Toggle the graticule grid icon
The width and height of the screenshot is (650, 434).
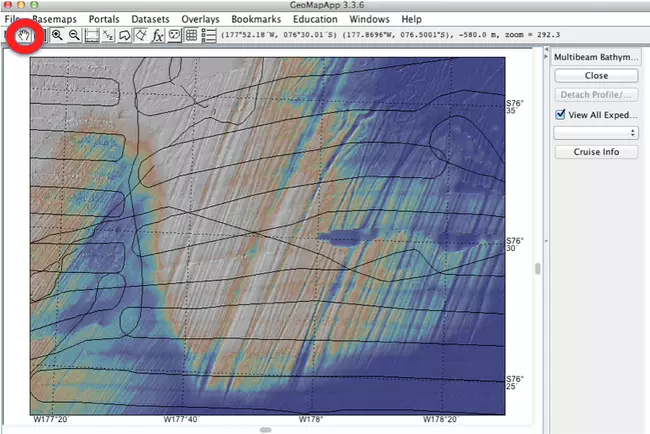click(x=191, y=35)
